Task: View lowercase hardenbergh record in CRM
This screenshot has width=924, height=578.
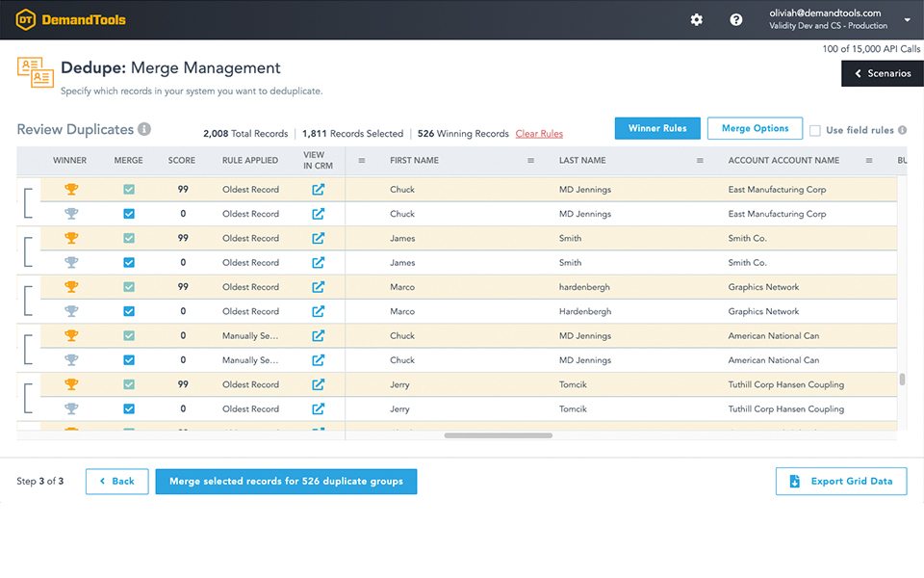Action: pos(319,287)
